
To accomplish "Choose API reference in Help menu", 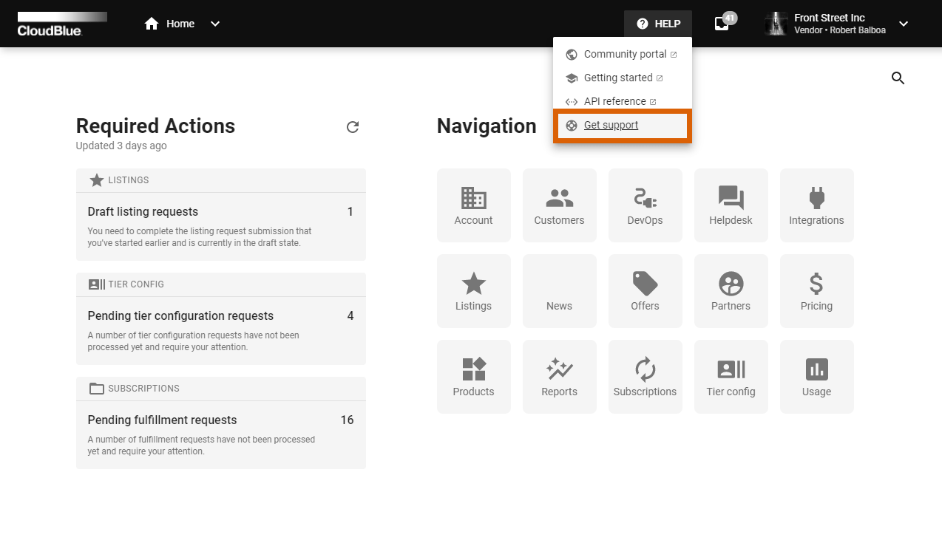I will (614, 102).
